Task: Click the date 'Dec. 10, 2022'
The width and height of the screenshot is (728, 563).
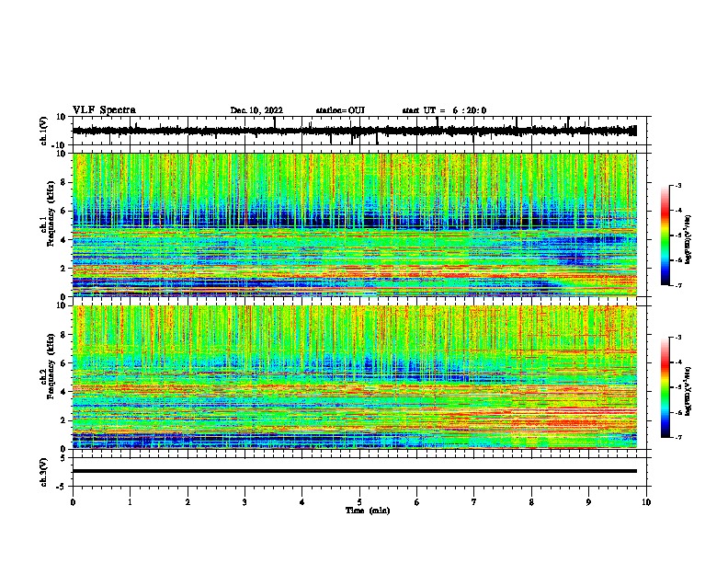Action: 256,110
